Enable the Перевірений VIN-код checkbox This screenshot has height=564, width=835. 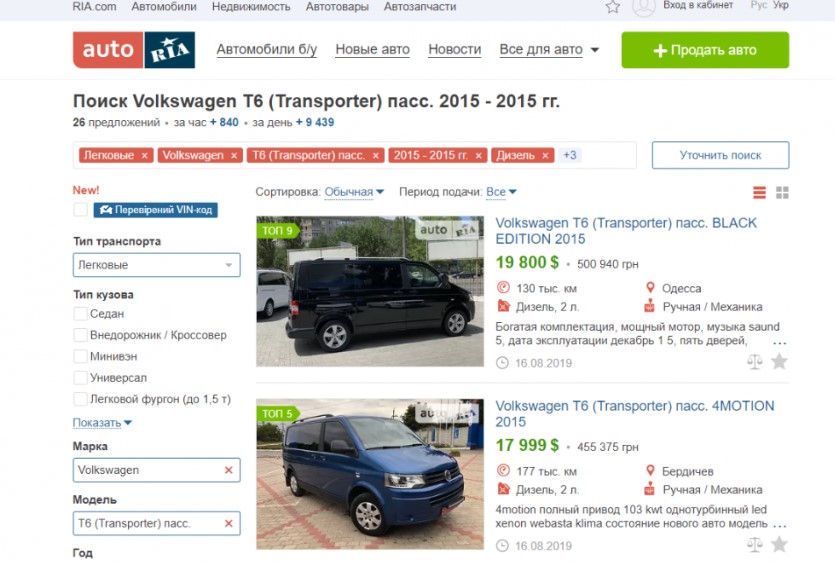tap(80, 210)
